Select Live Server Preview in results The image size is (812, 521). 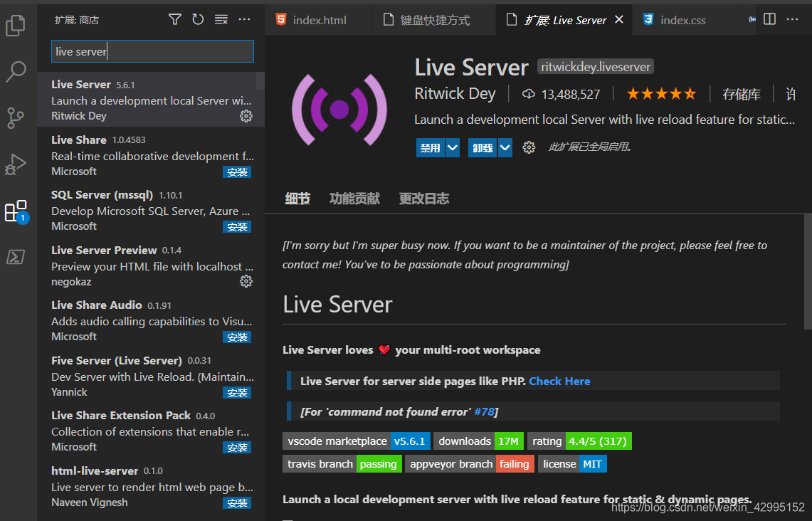[151, 265]
